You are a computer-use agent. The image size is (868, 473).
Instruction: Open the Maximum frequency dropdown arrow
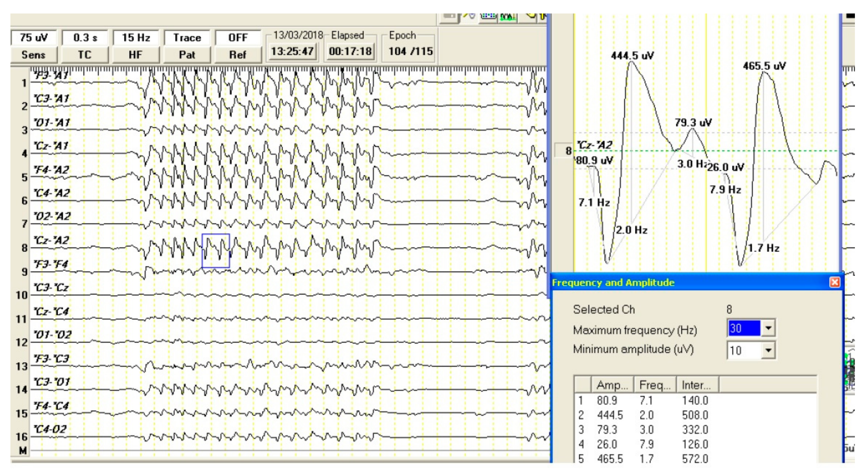[x=768, y=328]
